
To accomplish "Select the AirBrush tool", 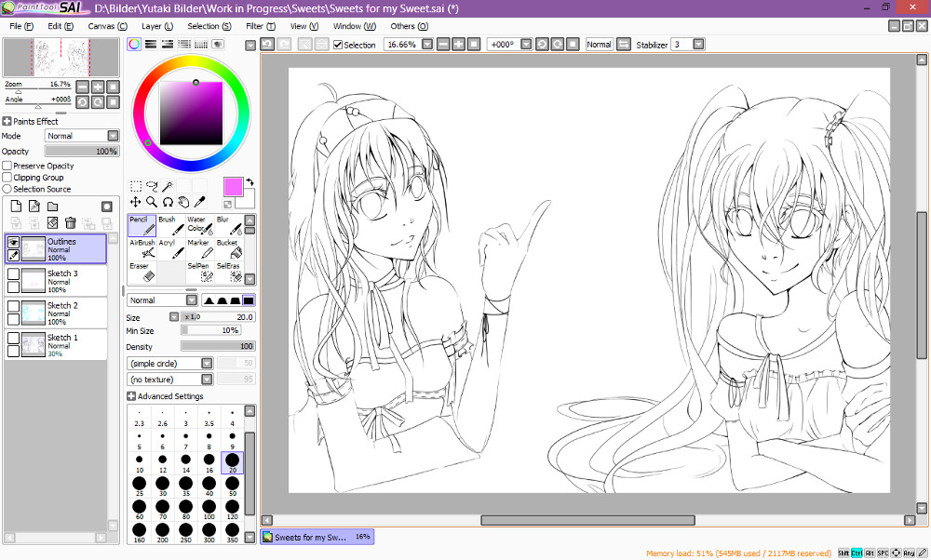I will coord(142,248).
